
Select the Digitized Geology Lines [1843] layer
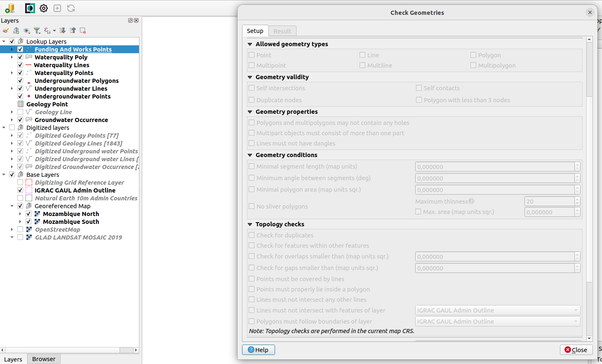coord(79,143)
